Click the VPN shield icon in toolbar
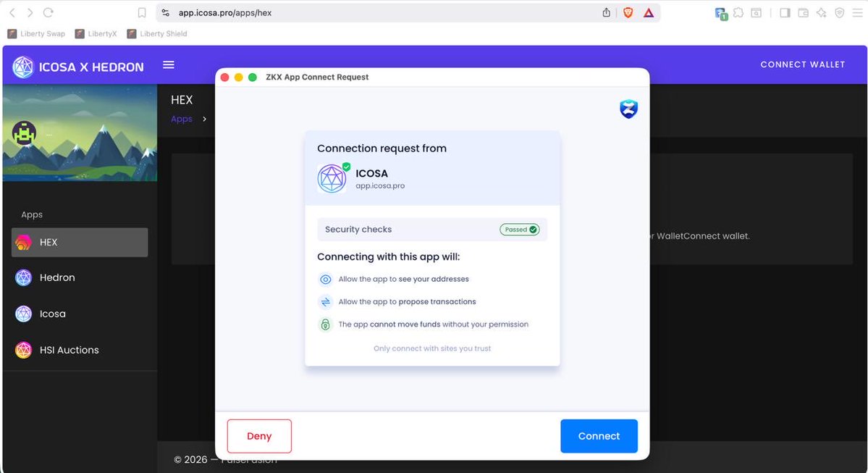This screenshot has width=868, height=473. 840,13
